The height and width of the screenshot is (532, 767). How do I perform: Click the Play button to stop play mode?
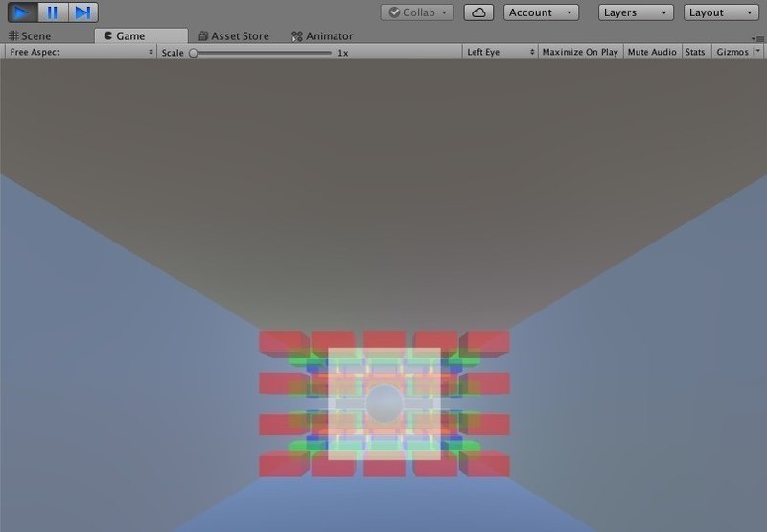point(22,12)
